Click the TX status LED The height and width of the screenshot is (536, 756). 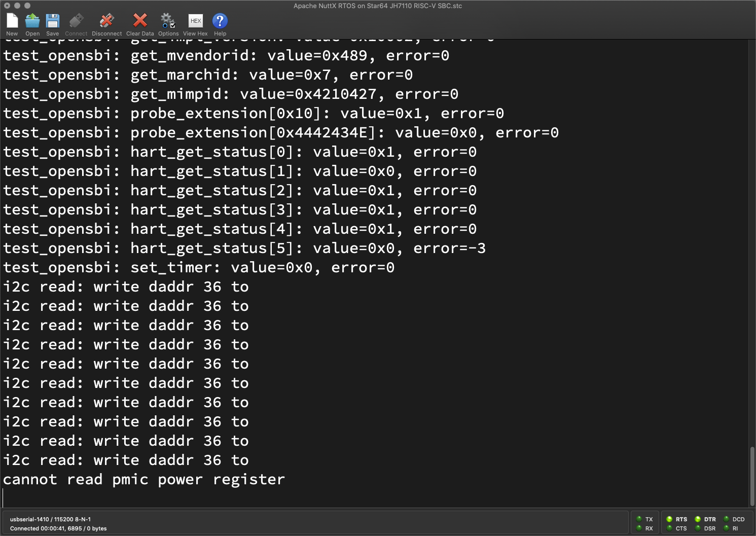coord(639,519)
